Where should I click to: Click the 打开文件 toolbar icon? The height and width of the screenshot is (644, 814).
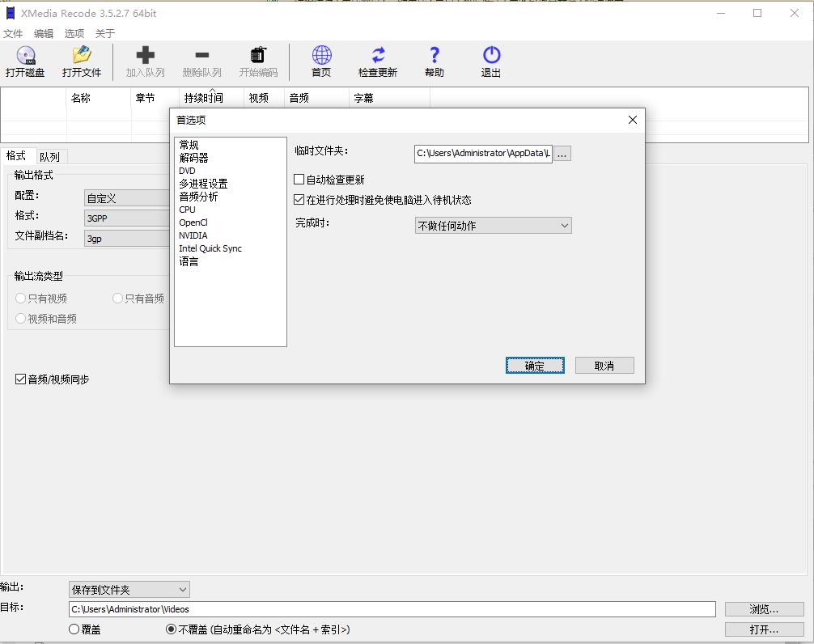point(82,55)
